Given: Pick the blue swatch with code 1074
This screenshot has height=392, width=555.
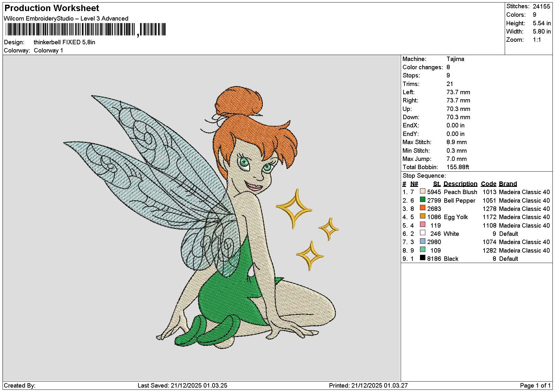Looking at the screenshot, I should [x=422, y=241].
